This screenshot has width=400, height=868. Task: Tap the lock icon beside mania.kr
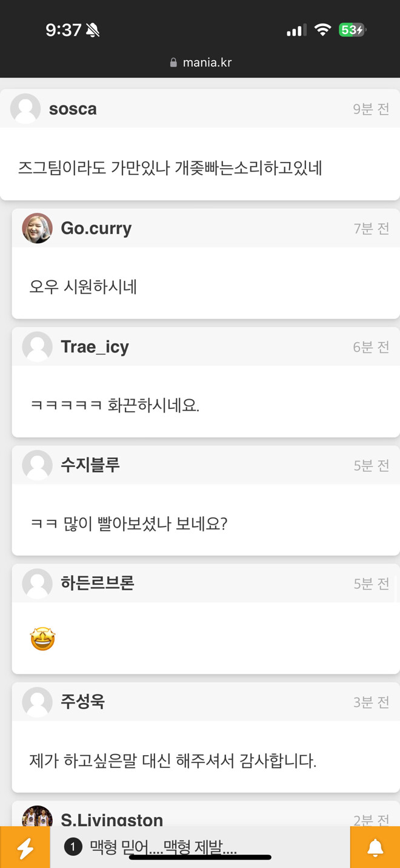[x=173, y=62]
